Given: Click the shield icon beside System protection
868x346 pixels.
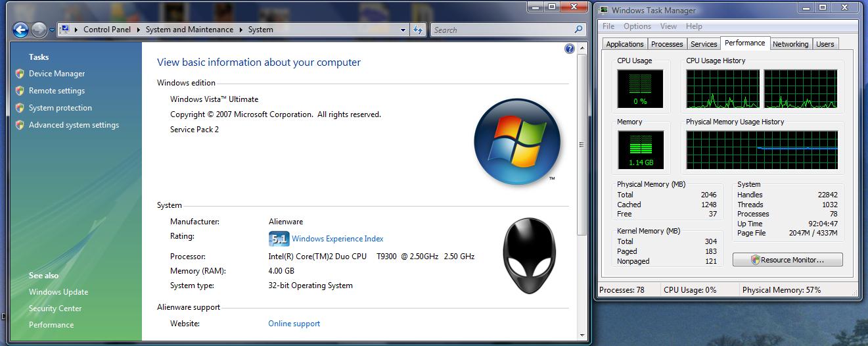Looking at the screenshot, I should click(x=20, y=108).
